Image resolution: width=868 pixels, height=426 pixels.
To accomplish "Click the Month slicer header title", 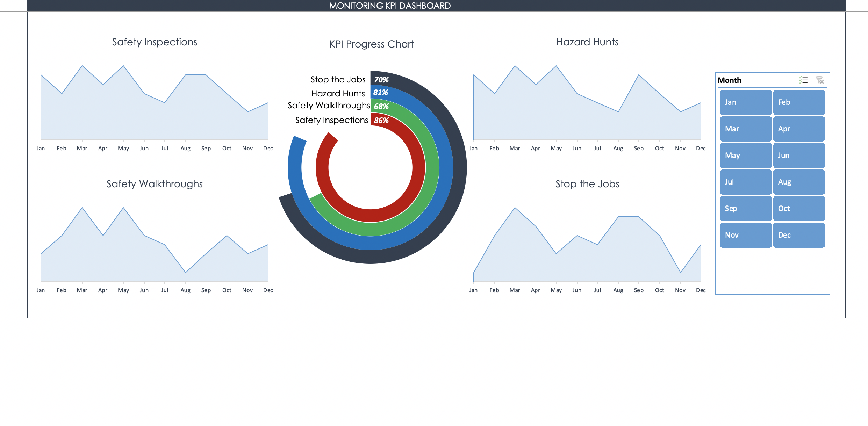I will (x=729, y=80).
